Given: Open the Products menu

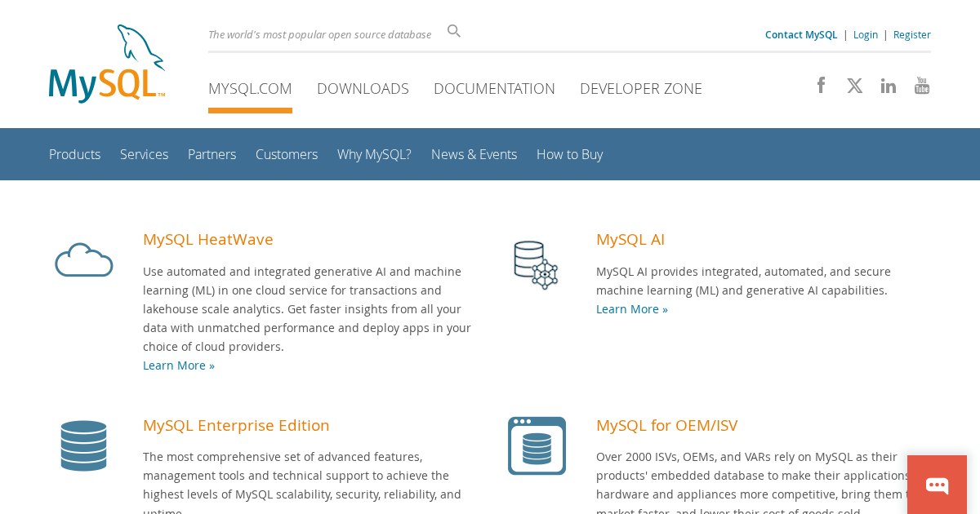Looking at the screenshot, I should pyautogui.click(x=74, y=154).
